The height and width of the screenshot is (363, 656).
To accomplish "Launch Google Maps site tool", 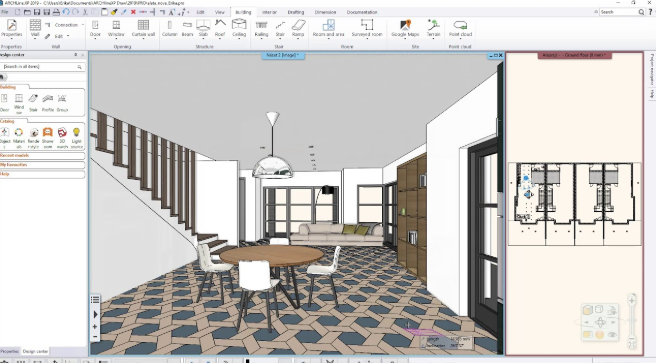I will tap(405, 28).
